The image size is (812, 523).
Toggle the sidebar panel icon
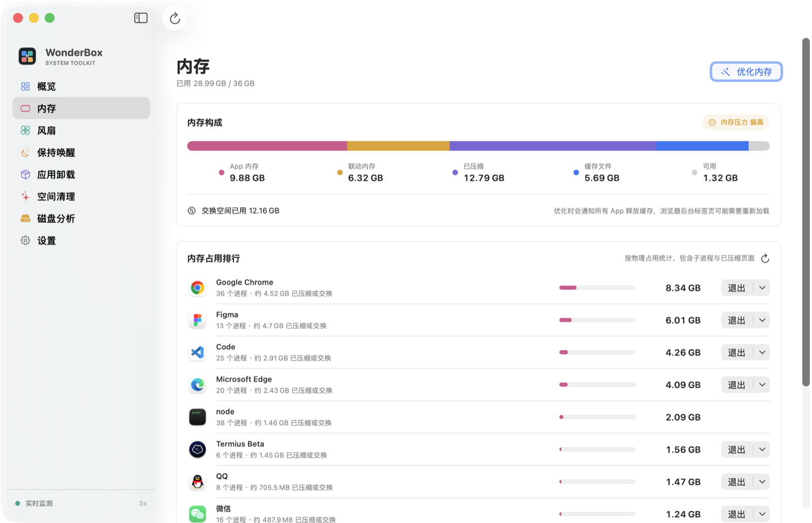[x=141, y=18]
